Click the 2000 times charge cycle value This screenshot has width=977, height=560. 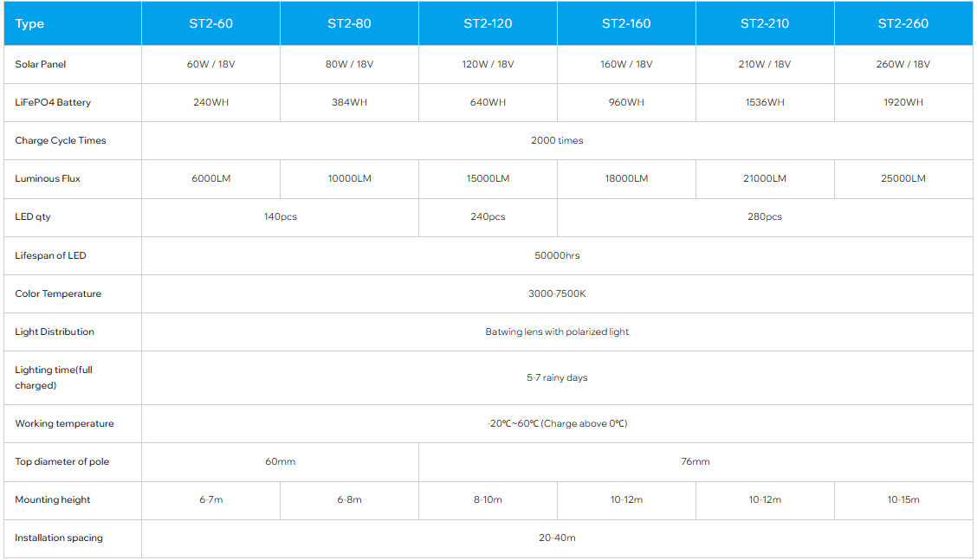[x=557, y=140]
